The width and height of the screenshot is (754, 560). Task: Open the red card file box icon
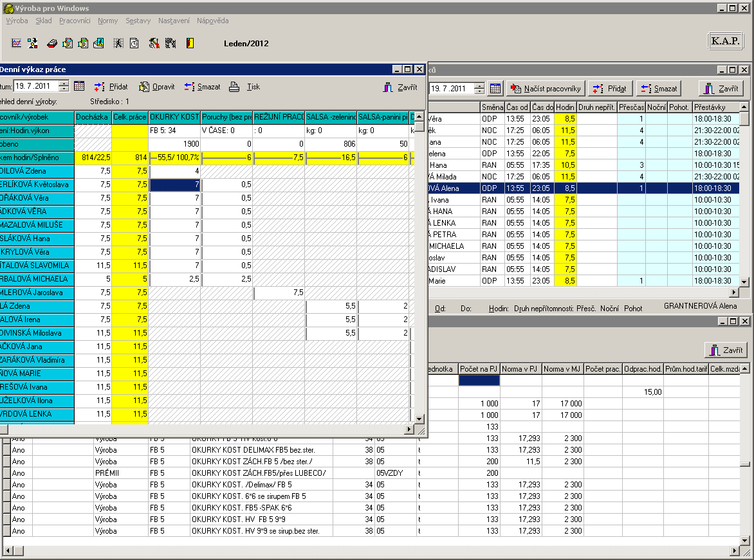point(52,43)
